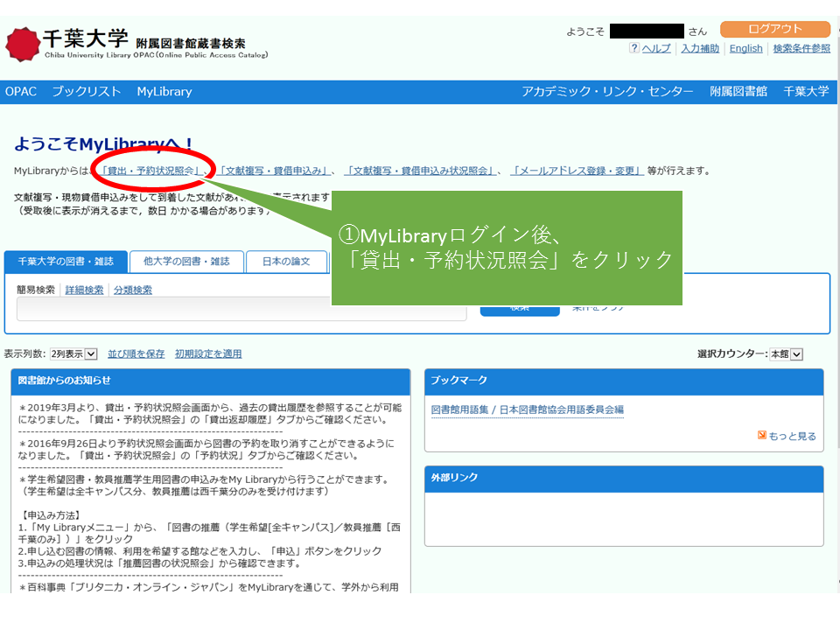Open the 入力補助 link

700,48
